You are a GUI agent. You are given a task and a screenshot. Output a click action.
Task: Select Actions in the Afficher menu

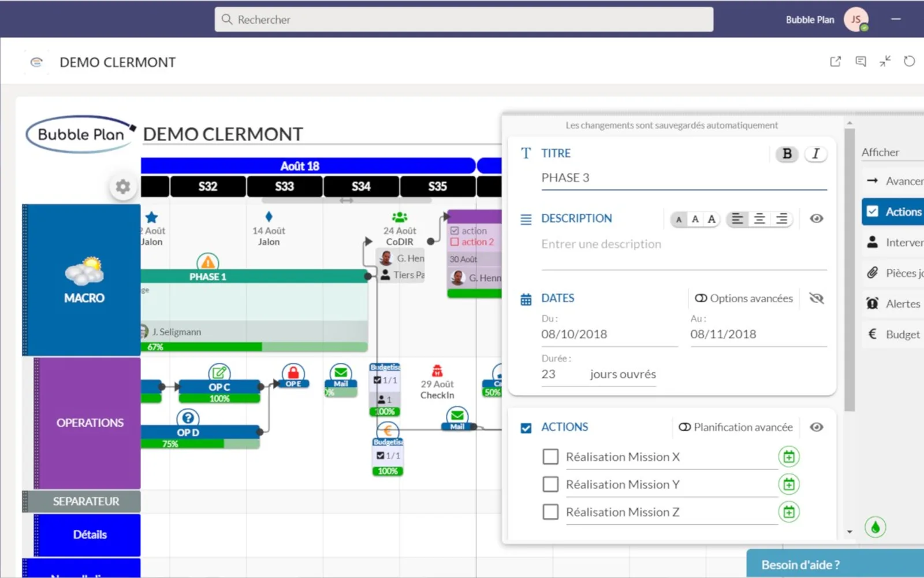coord(893,212)
